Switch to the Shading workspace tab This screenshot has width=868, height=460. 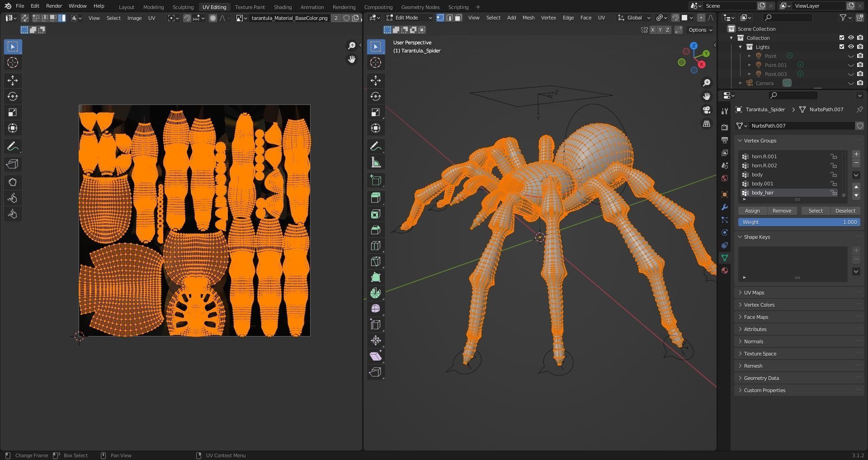point(283,7)
